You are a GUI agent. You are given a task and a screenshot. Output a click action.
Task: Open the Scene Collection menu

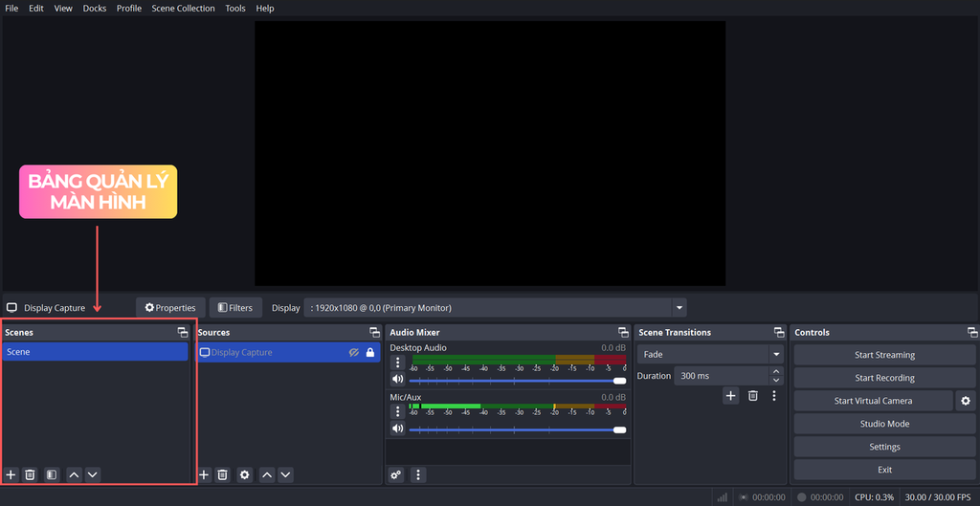183,8
